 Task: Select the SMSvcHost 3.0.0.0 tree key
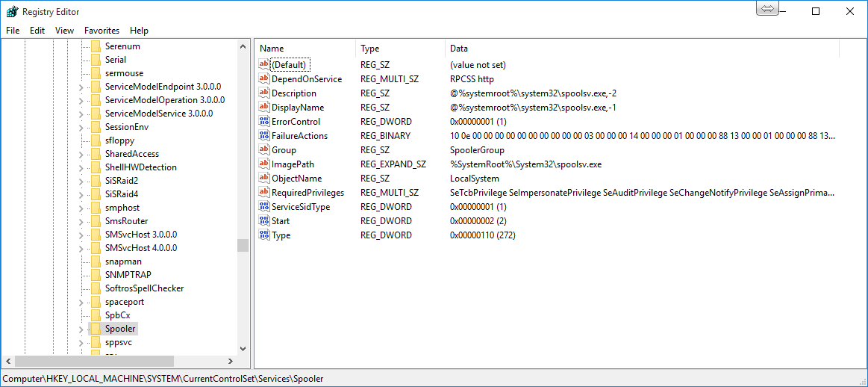coord(140,235)
